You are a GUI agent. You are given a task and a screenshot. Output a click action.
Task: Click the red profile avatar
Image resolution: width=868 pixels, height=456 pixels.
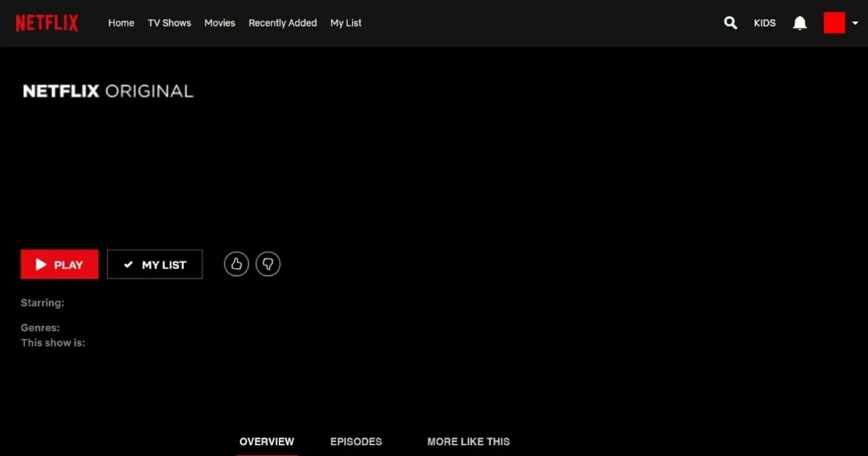click(x=834, y=23)
